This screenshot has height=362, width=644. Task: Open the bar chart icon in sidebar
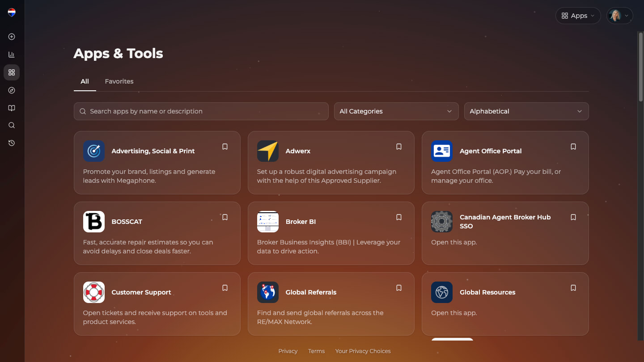(x=12, y=55)
